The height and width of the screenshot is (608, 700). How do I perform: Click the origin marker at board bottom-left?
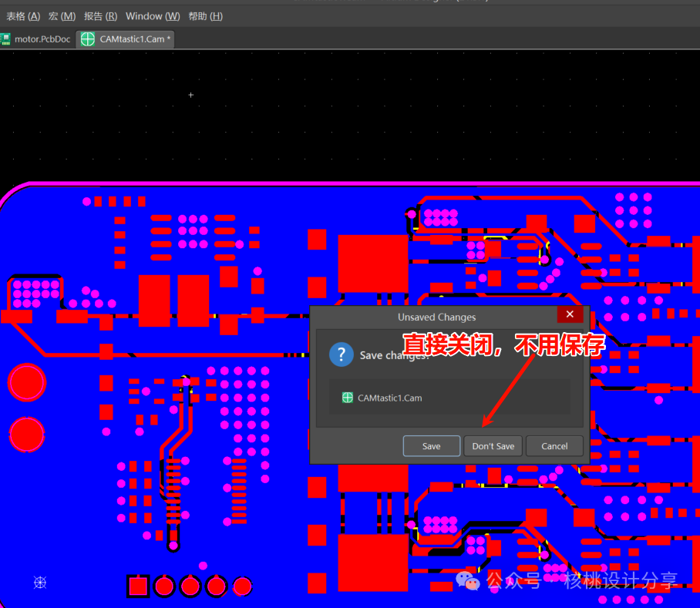click(40, 583)
